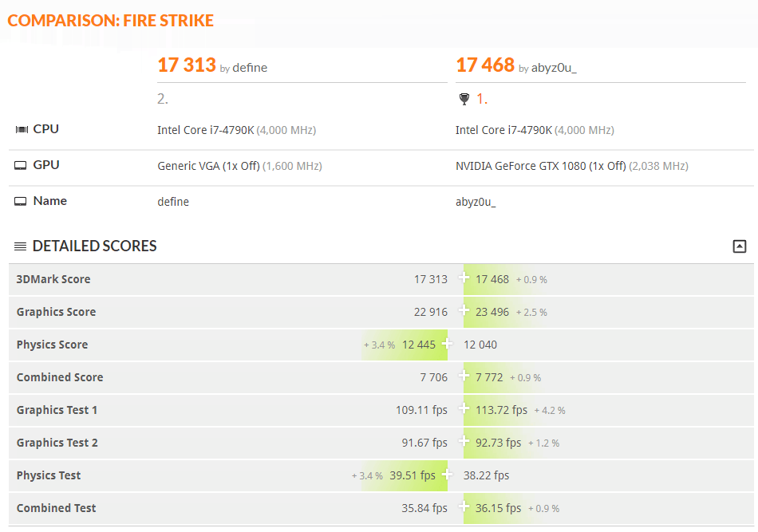Click the Name row monitor icon
Image resolution: width=758 pixels, height=532 pixels.
pos(20,202)
